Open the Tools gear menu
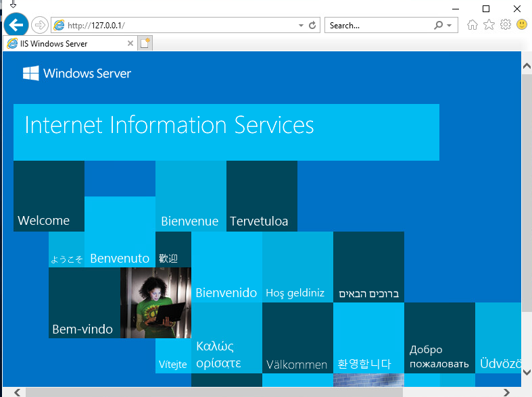 pyautogui.click(x=506, y=25)
